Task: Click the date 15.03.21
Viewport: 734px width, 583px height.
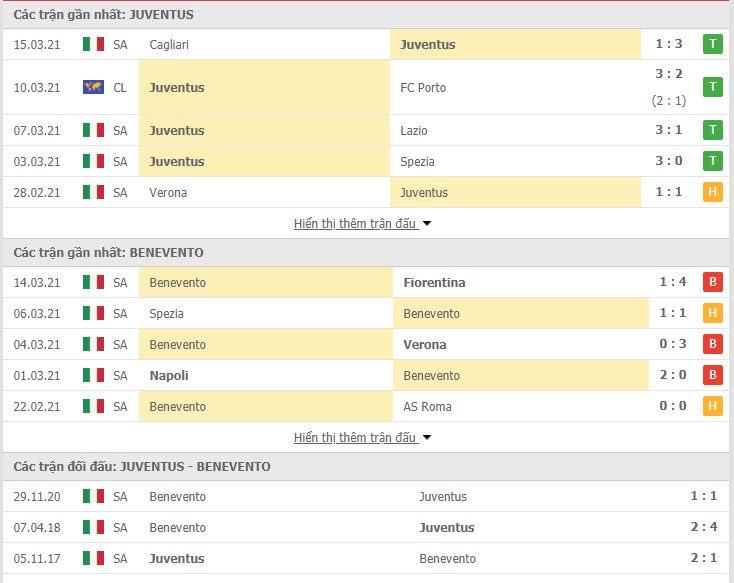Action: (37, 44)
